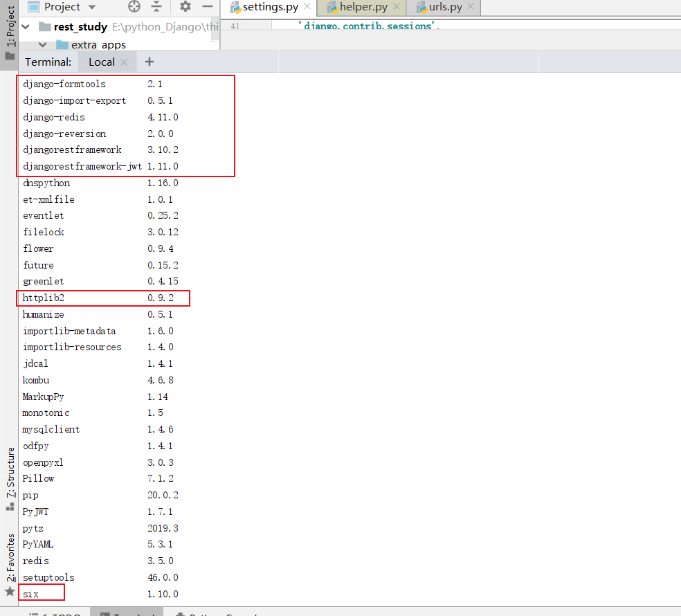Select the extra_apps folder in tree
Viewport: 681px width, 616px height.
[98, 45]
